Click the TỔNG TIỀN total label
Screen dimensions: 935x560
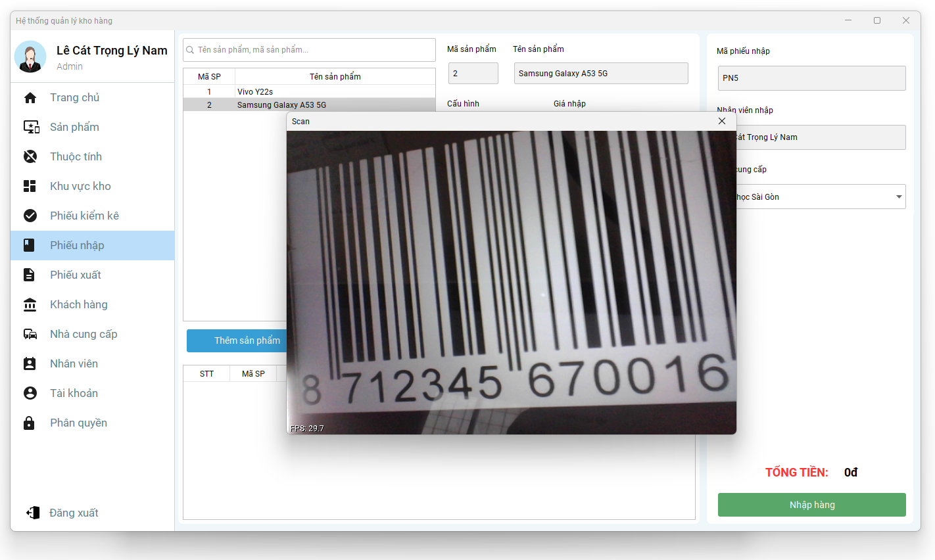tap(796, 472)
